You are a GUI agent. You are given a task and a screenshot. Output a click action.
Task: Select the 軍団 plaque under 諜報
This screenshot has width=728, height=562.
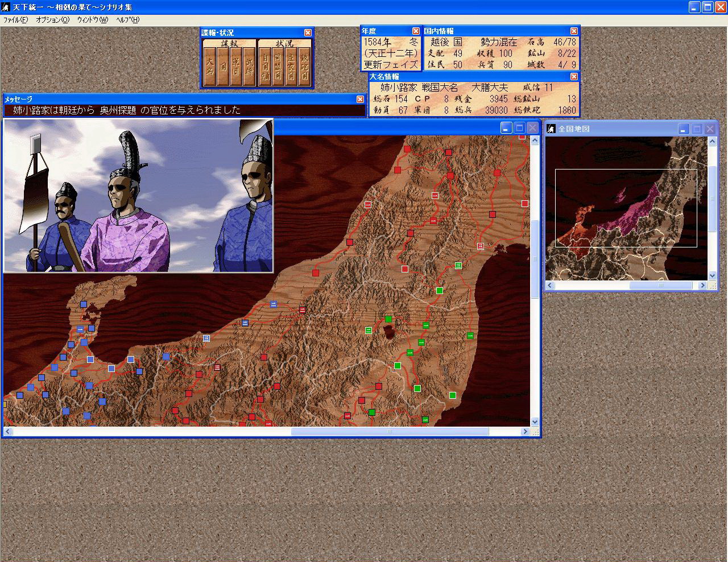tap(236, 67)
